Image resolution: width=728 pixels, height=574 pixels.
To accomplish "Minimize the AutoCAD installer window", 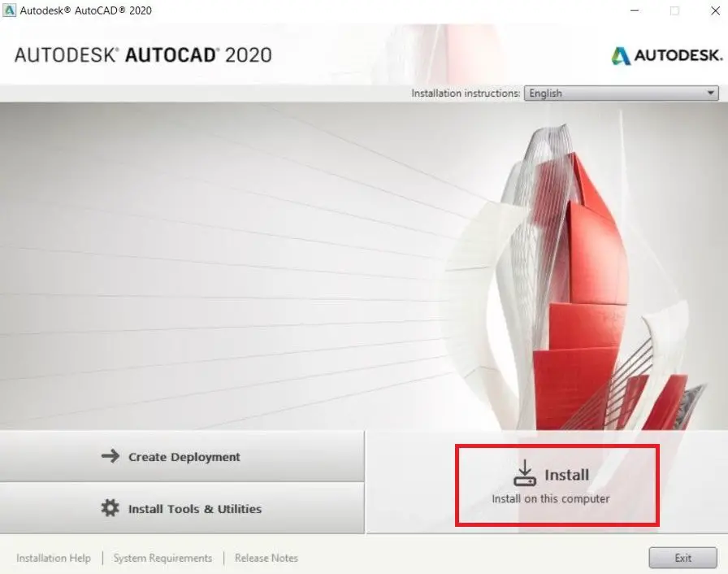I will tap(635, 11).
